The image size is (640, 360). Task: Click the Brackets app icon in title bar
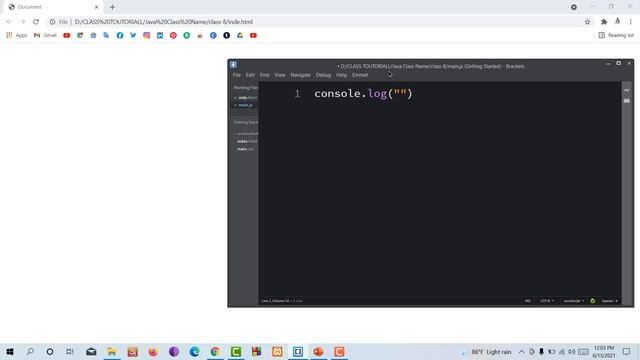[x=233, y=64]
